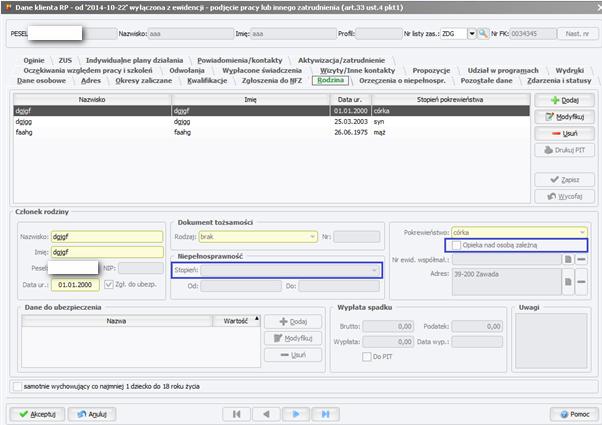This screenshot has height=425, width=602.
Task: Open Orzeczenia o niepełnospr. tab
Action: click(x=402, y=81)
